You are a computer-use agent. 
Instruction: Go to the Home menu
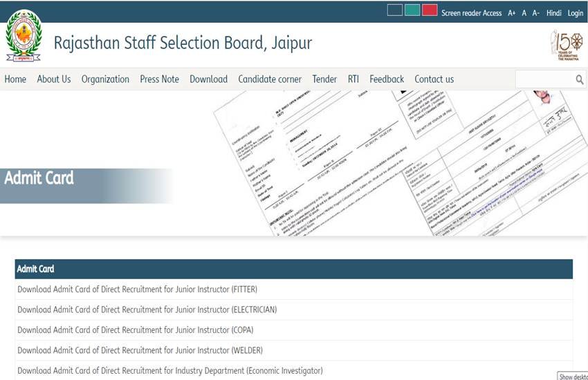15,79
